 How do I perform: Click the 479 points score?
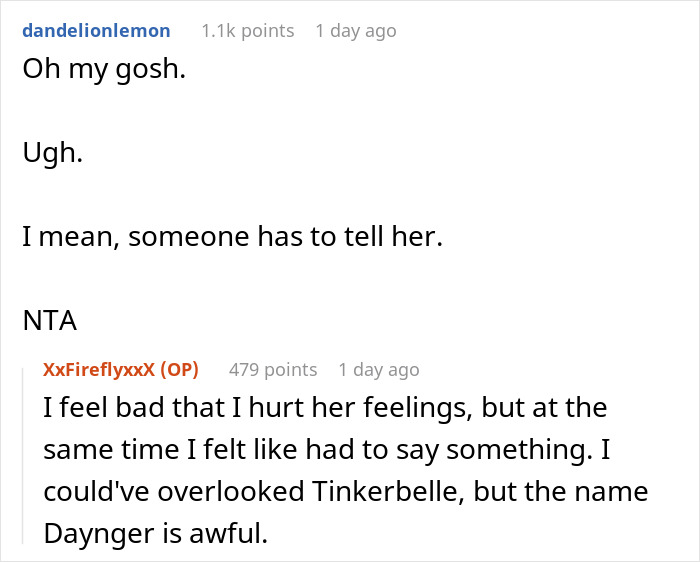click(x=272, y=370)
